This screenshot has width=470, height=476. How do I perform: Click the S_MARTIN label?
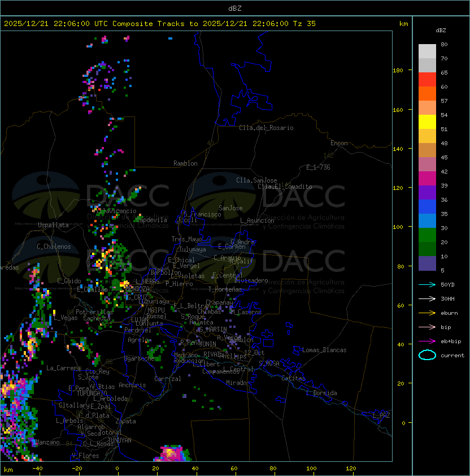213,330
